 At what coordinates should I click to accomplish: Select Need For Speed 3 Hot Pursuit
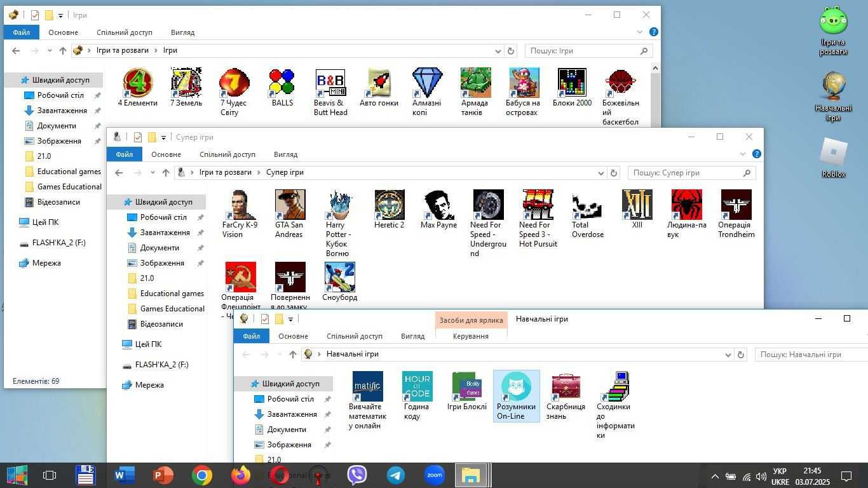click(x=538, y=219)
